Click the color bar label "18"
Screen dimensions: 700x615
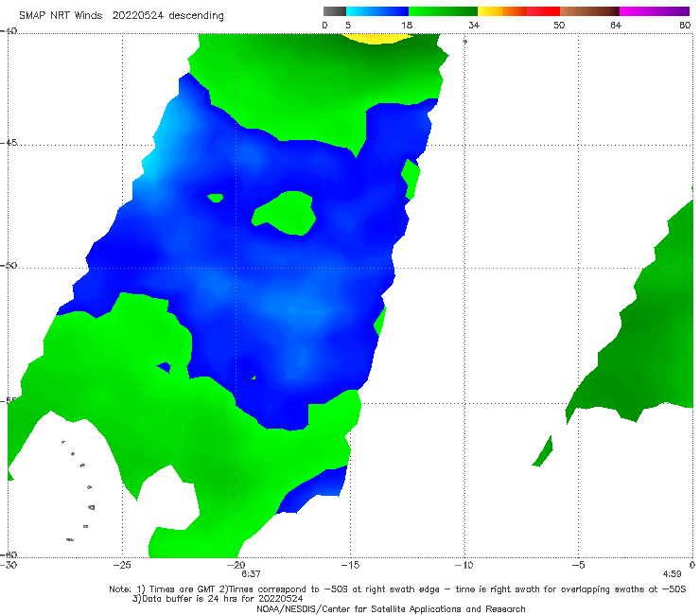coord(407,25)
